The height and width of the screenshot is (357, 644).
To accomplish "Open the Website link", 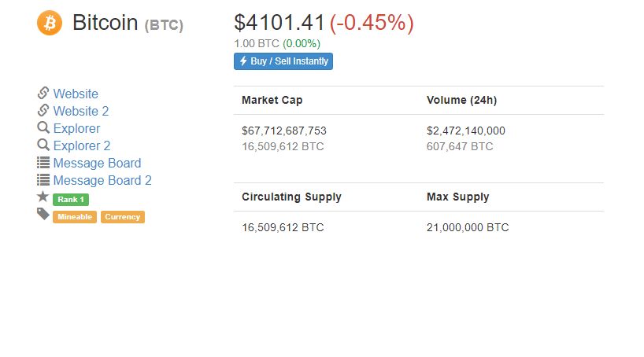I will (x=76, y=94).
